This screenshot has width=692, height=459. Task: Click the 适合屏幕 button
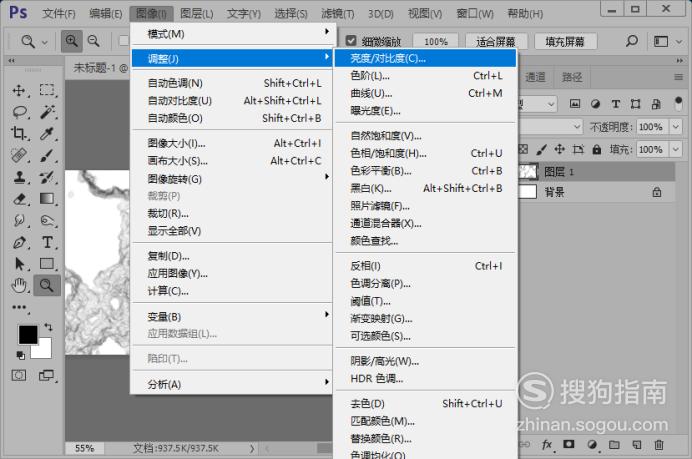click(x=496, y=41)
